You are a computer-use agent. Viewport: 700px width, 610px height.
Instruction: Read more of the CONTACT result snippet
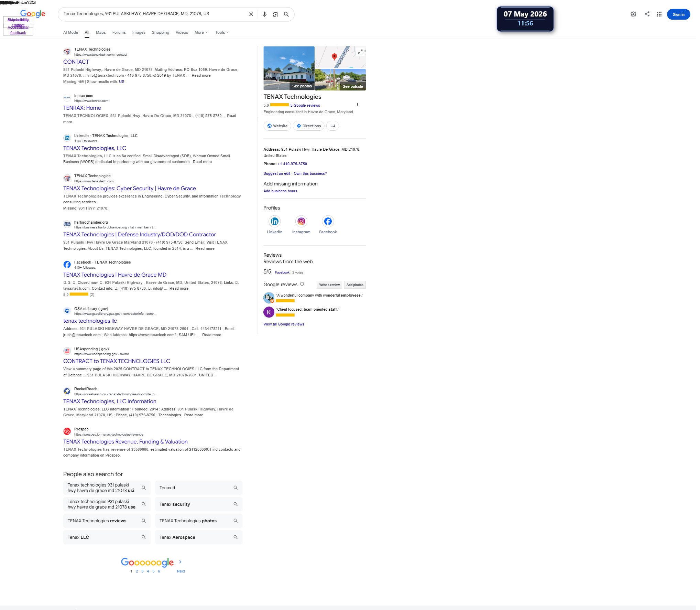201,76
